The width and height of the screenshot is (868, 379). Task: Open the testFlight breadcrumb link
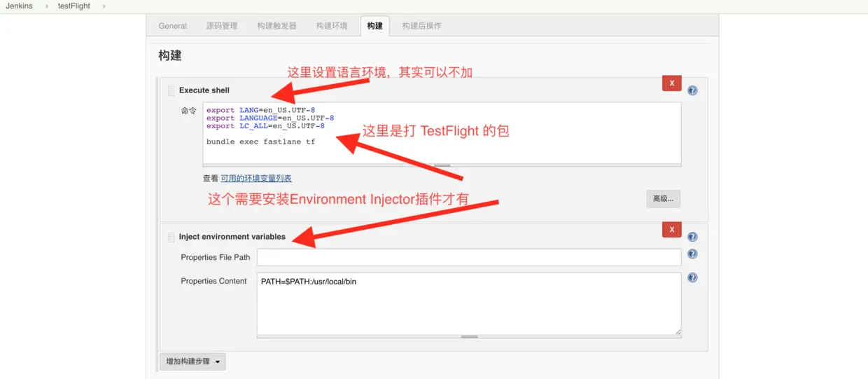74,6
